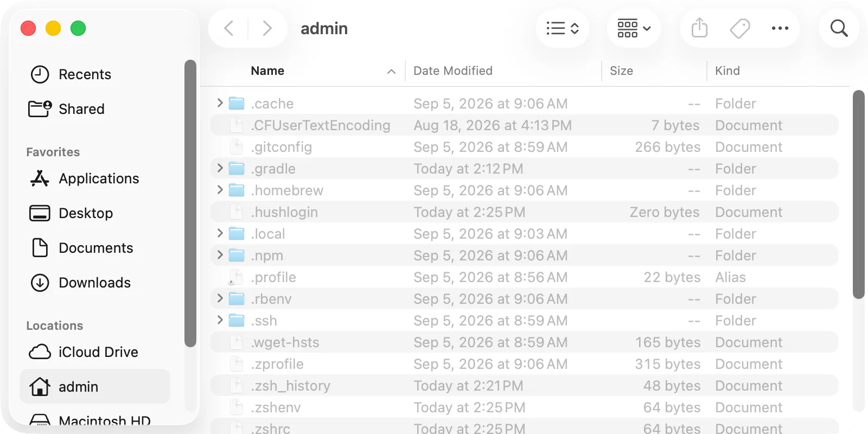Select the .wget-hsts file
This screenshot has width=868, height=434.
(x=525, y=342)
